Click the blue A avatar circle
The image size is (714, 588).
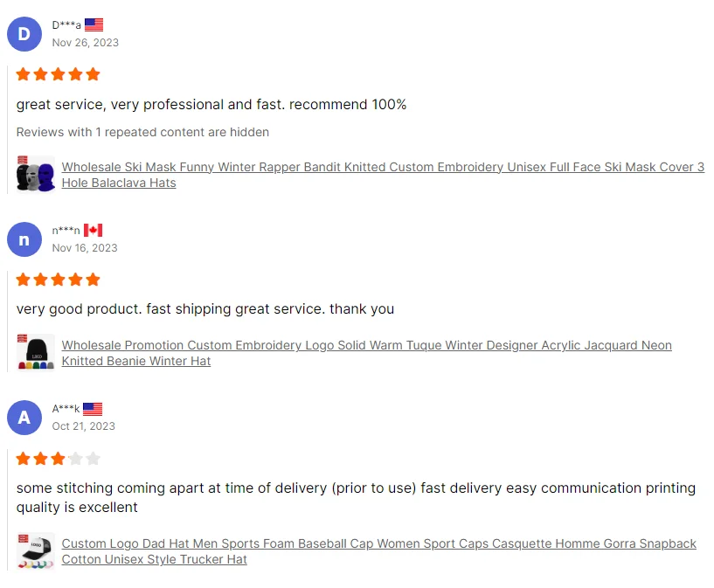(24, 418)
